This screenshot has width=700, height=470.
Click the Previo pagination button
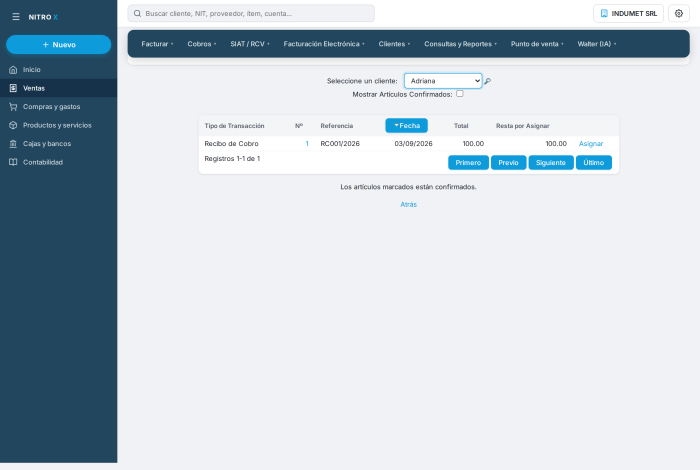508,162
